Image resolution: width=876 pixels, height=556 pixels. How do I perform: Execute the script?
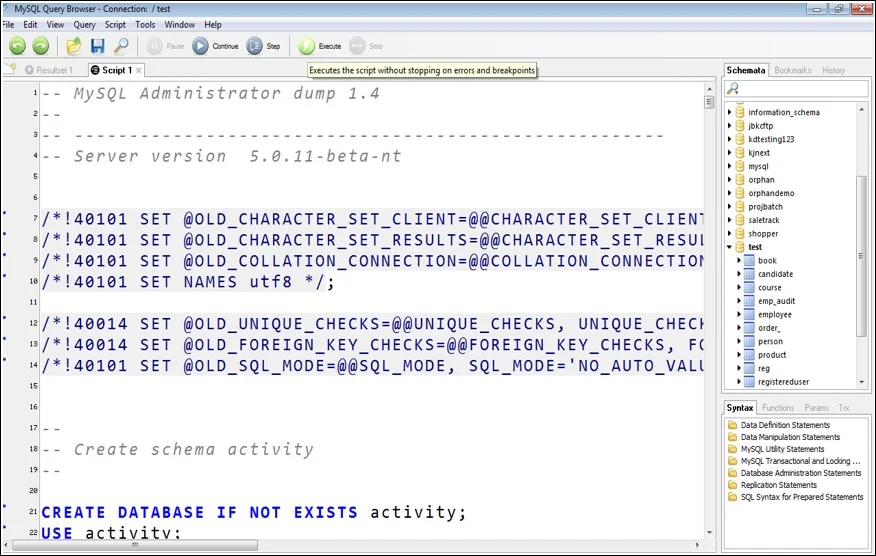[320, 46]
